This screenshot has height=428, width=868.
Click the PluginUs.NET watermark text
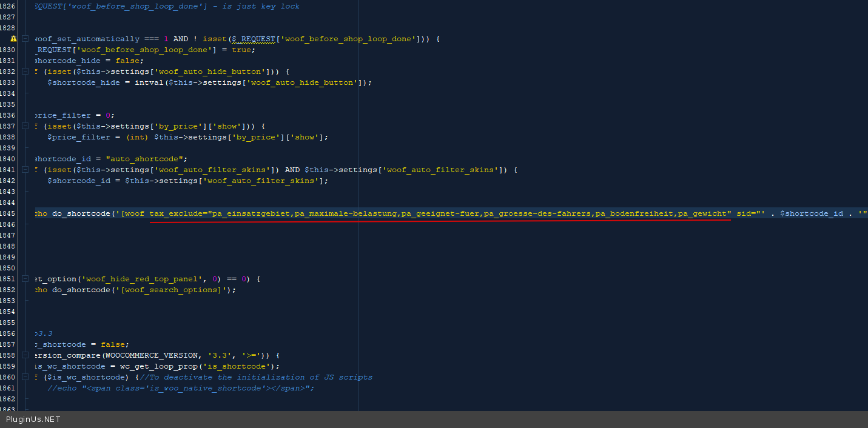click(x=33, y=420)
